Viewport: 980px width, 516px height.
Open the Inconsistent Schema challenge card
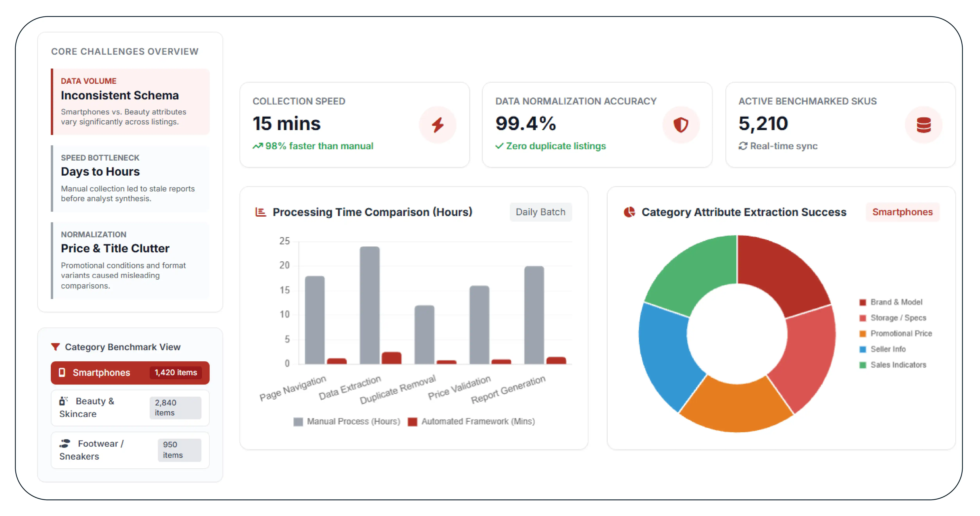point(130,102)
